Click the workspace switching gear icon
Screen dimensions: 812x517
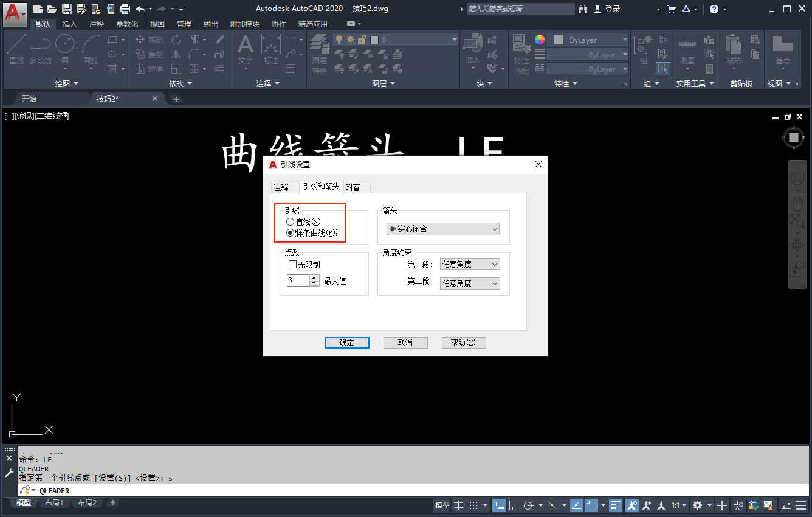tap(697, 505)
